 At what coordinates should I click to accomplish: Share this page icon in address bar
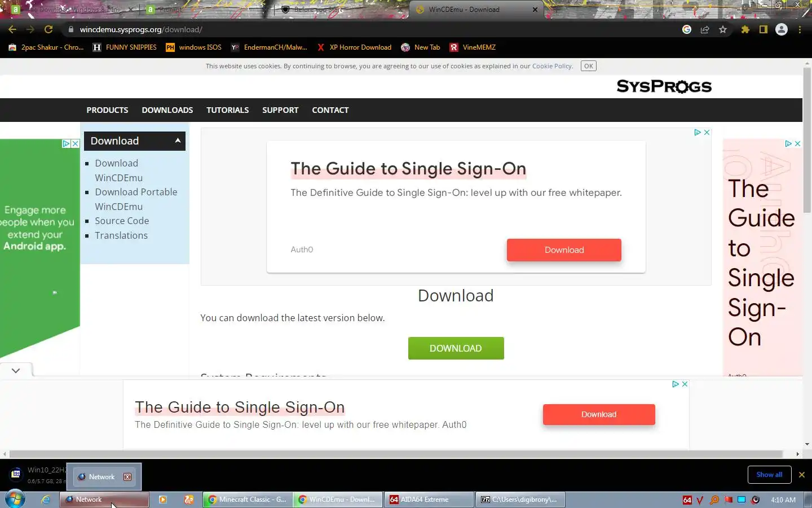point(704,29)
